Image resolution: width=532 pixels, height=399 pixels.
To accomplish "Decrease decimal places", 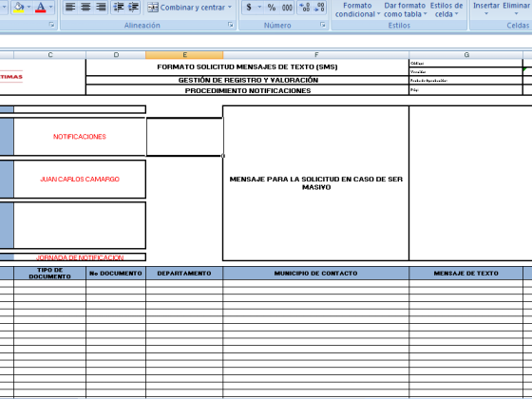I will coord(319,8).
